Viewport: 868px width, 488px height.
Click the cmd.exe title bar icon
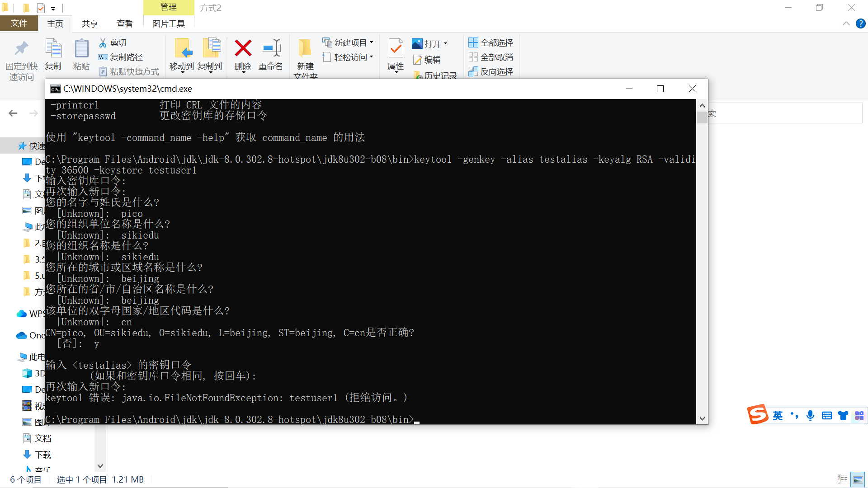click(x=55, y=89)
